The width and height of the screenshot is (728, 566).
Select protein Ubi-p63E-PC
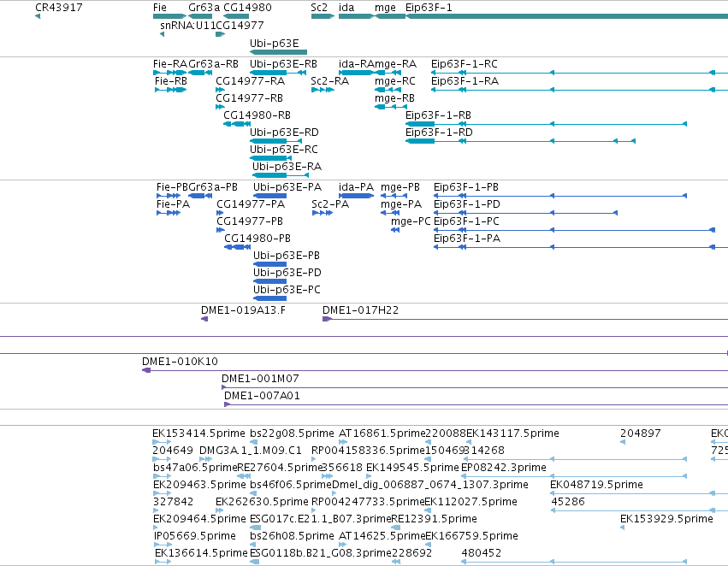[x=287, y=290]
